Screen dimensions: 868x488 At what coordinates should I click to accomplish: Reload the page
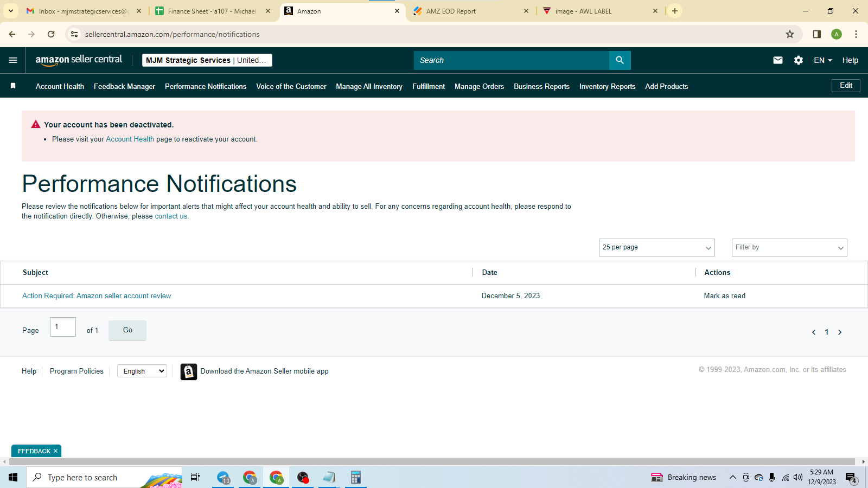point(51,34)
